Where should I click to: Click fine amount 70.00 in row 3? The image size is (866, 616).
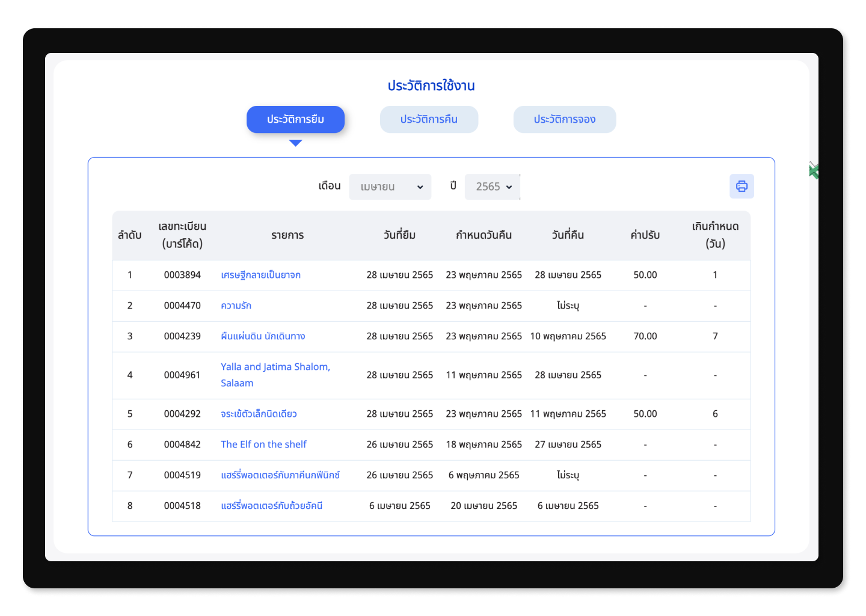pyautogui.click(x=645, y=336)
